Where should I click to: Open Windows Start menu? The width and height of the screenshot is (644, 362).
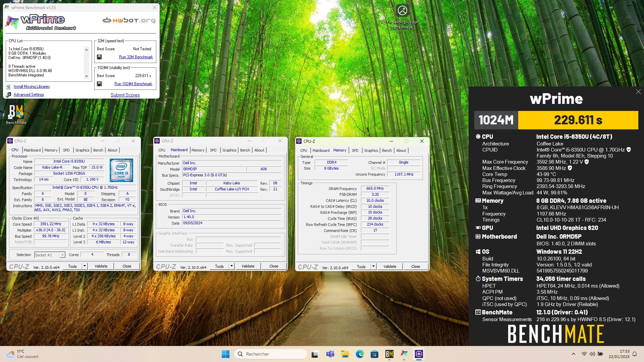click(225, 354)
